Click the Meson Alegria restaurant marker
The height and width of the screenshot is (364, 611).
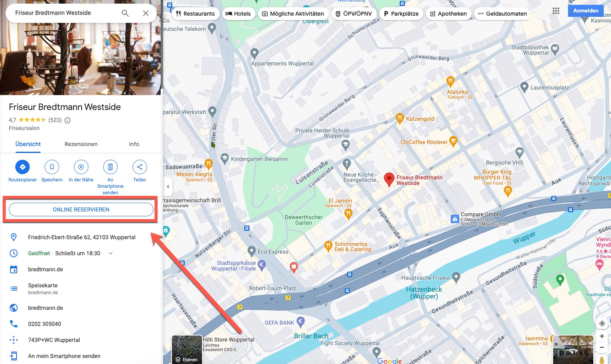point(208,164)
